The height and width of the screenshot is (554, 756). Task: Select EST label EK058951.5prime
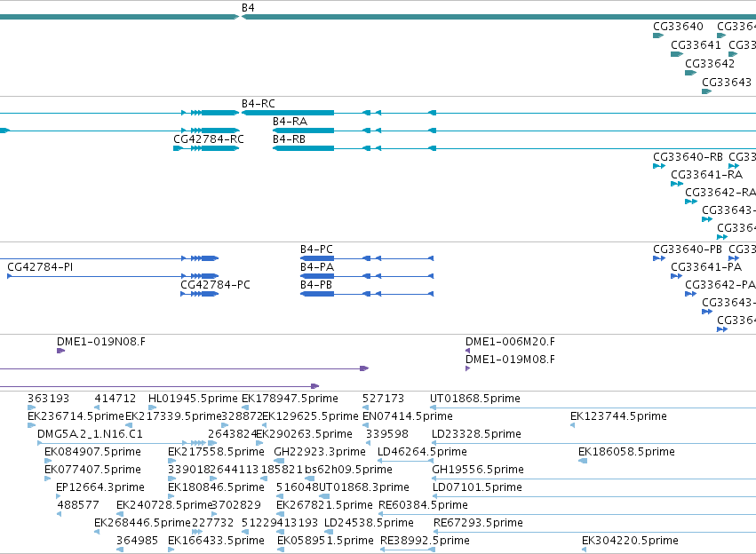[325, 541]
